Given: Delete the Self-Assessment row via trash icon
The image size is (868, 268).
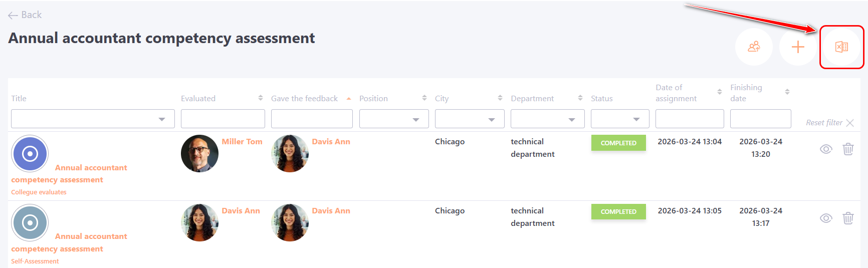Looking at the screenshot, I should click(x=847, y=218).
